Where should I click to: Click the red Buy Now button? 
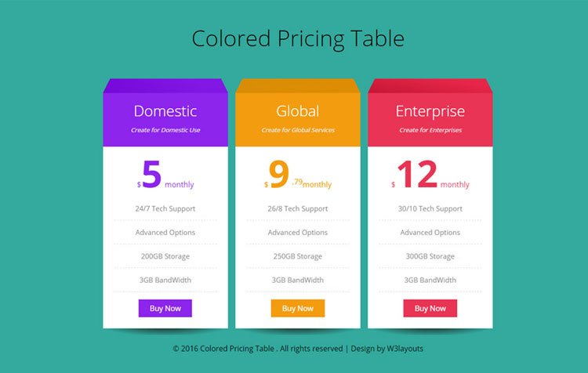pos(430,308)
